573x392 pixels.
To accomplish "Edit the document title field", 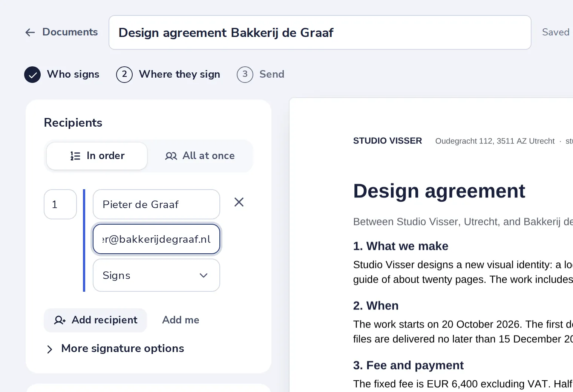I will pyautogui.click(x=320, y=32).
